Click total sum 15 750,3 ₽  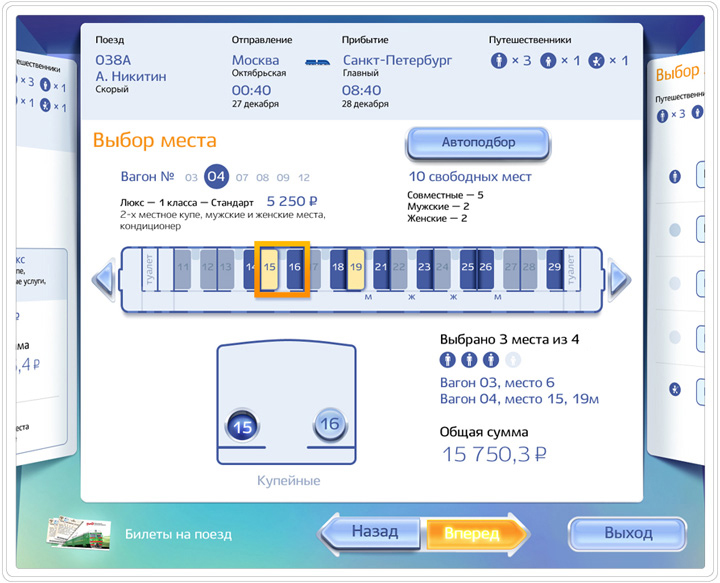click(x=494, y=454)
